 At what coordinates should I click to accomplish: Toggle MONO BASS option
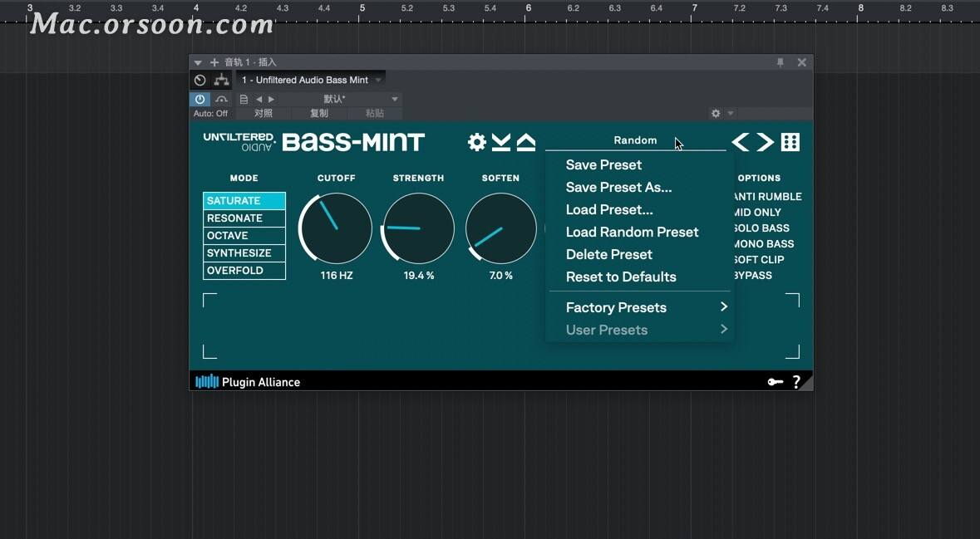(764, 243)
